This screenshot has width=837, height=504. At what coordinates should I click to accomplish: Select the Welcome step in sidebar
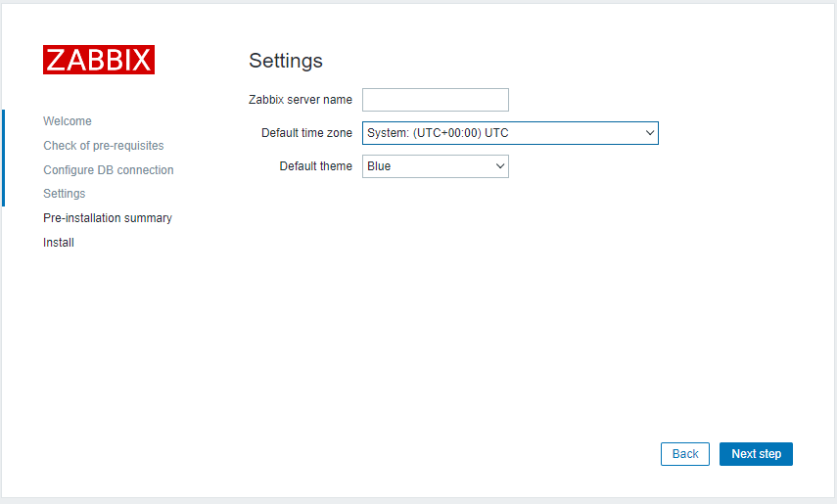[x=68, y=121]
